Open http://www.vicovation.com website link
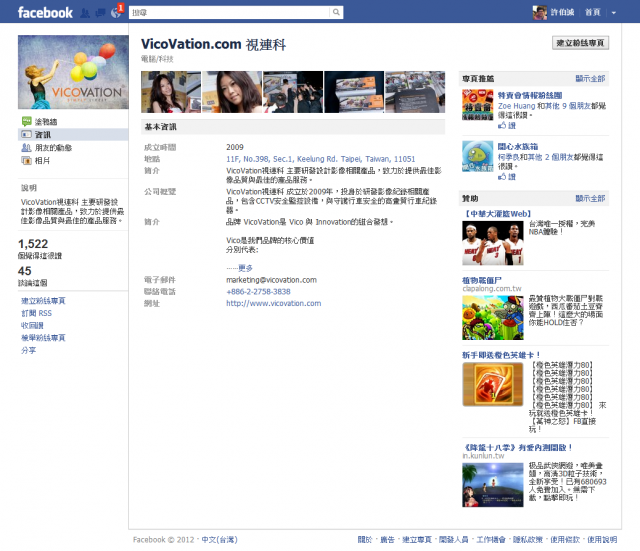 pyautogui.click(x=273, y=303)
